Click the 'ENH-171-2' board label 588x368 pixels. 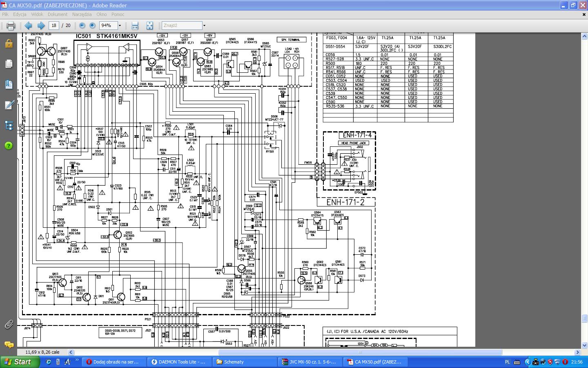(345, 202)
